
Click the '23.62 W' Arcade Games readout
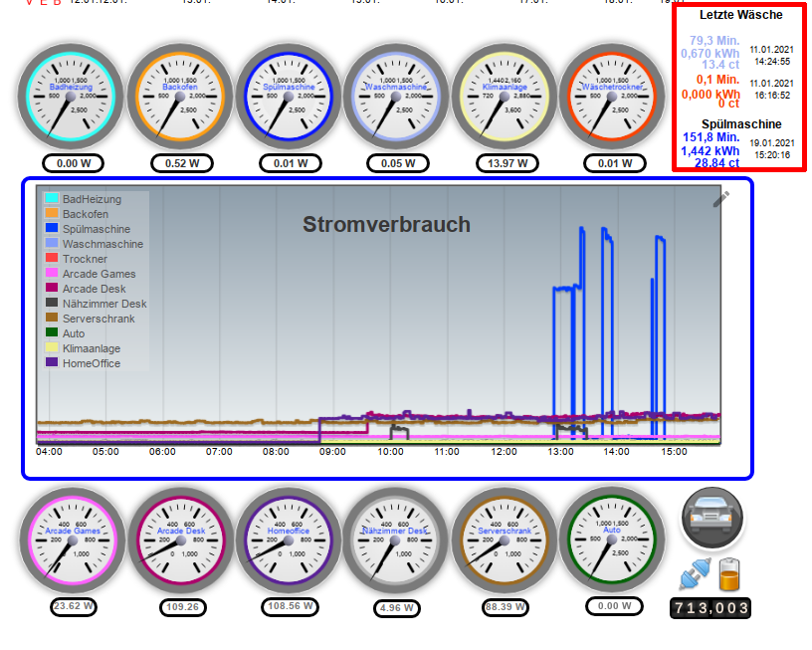tap(74, 606)
